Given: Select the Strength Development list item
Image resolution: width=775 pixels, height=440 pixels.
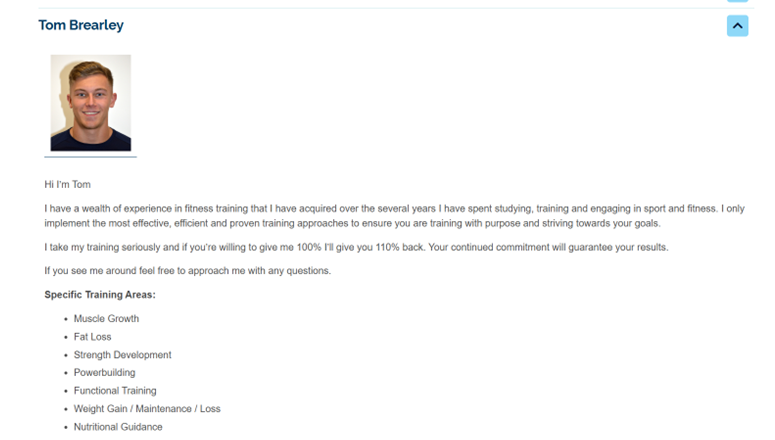Looking at the screenshot, I should click(x=122, y=355).
